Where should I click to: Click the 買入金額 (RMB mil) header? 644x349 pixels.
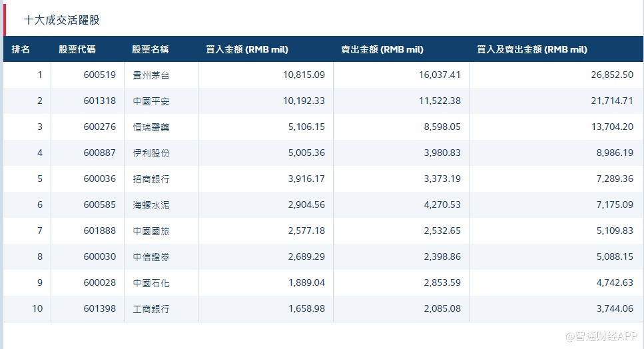[247, 50]
